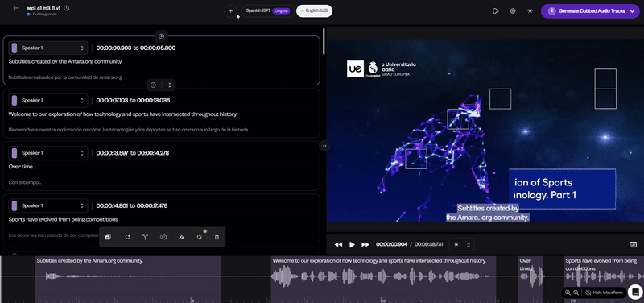The image size is (644, 303).
Task: Zoom in on the waveform timeline
Action: [x=568, y=293]
